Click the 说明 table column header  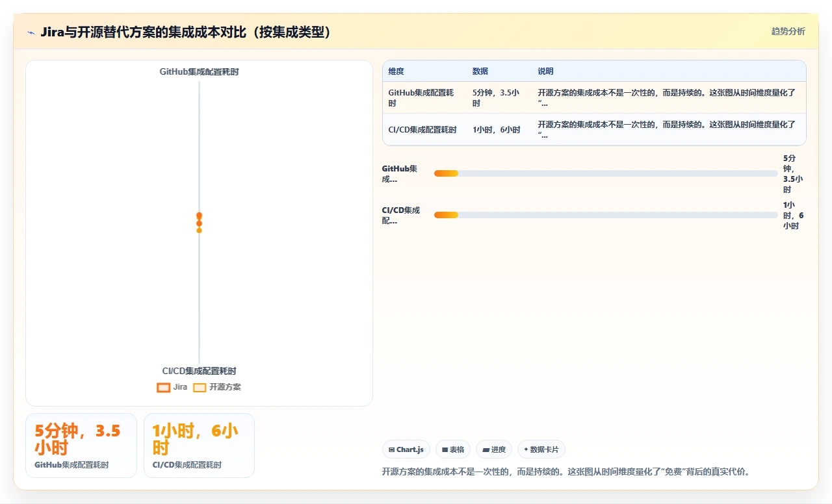tap(669, 71)
